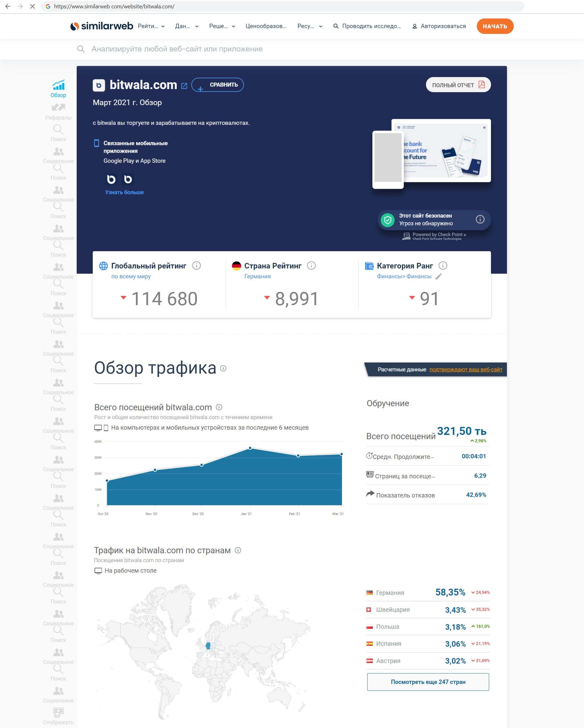Click the Jan '21 data point on chart
584x728 pixels.
[250, 448]
